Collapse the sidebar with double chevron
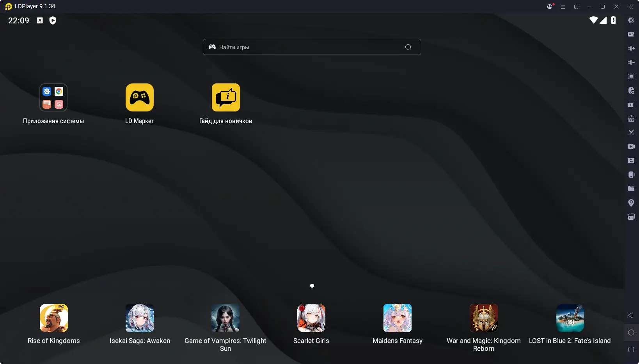 pyautogui.click(x=631, y=7)
